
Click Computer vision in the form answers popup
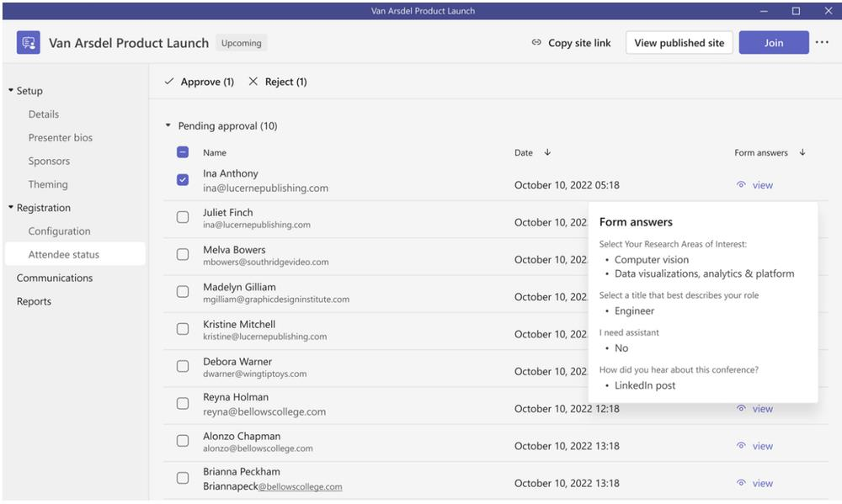pos(652,259)
